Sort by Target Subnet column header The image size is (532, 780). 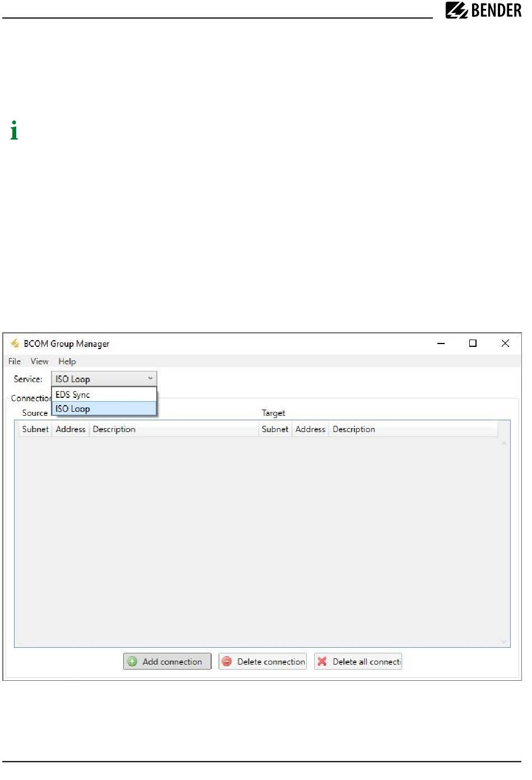click(275, 429)
